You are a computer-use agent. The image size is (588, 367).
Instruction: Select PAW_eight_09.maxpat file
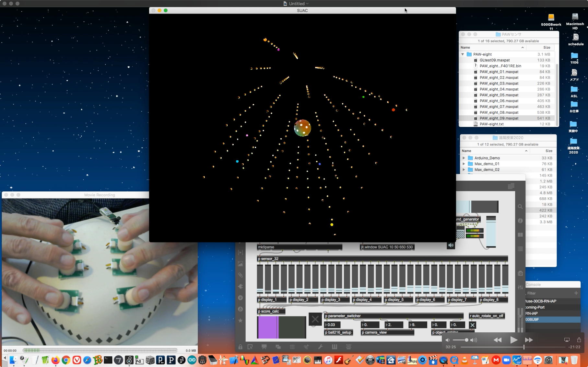507,118
